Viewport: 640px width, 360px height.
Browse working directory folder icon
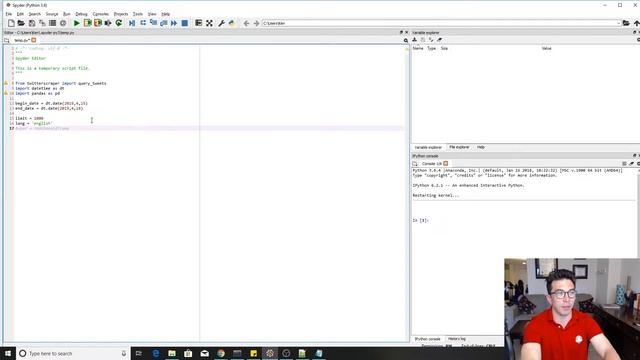[626, 23]
